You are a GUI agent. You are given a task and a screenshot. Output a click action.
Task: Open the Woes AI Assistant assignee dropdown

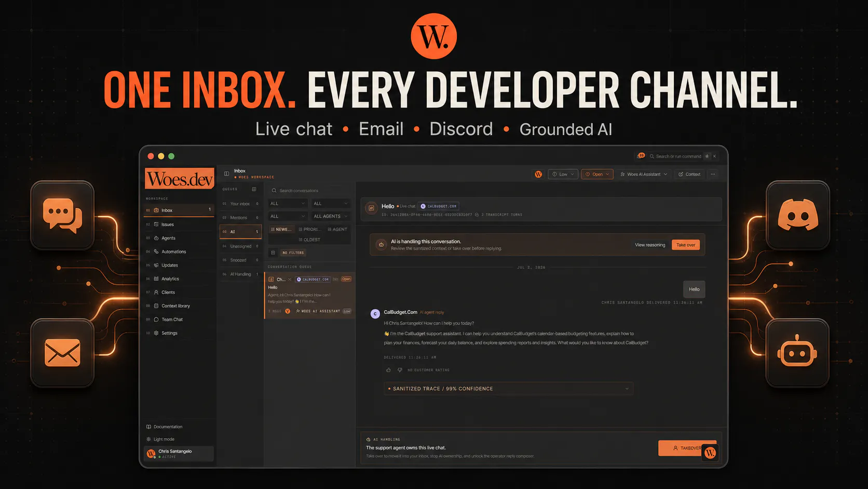(x=644, y=174)
